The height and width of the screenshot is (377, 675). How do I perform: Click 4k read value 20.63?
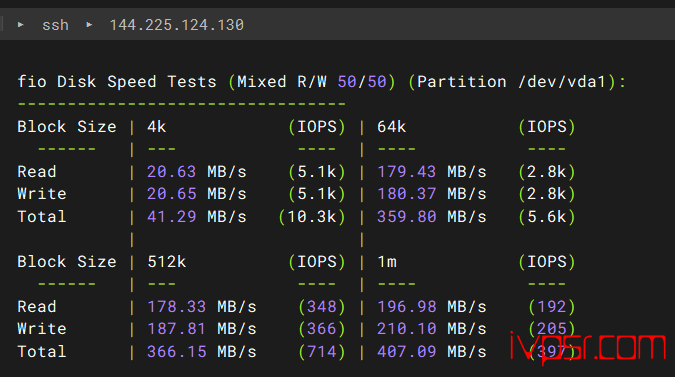point(171,172)
